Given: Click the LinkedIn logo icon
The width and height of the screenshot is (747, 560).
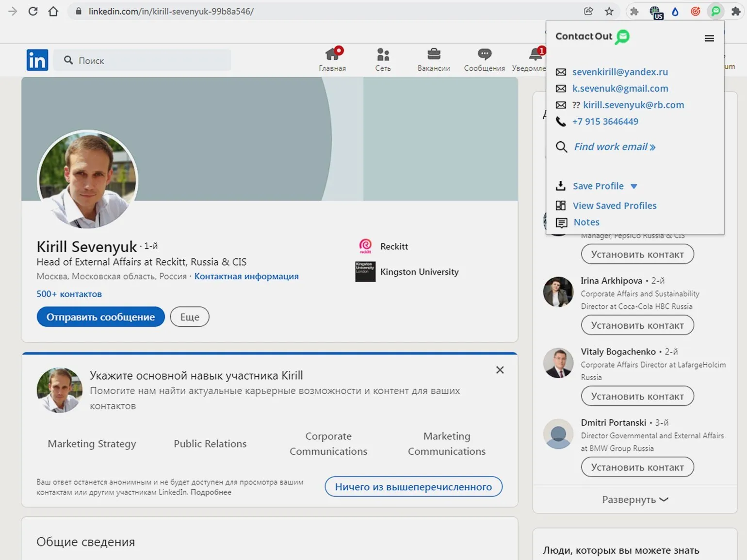Looking at the screenshot, I should pos(37,60).
